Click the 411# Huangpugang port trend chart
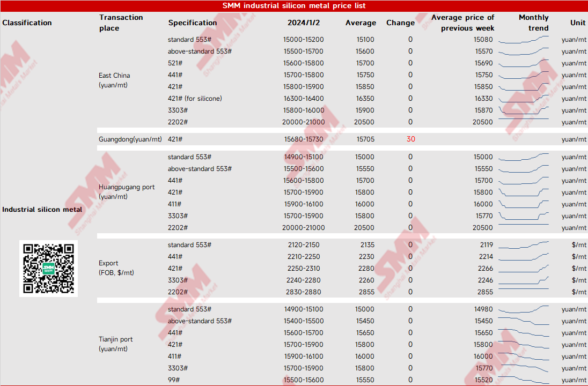The height and width of the screenshot is (386, 588). [x=523, y=204]
